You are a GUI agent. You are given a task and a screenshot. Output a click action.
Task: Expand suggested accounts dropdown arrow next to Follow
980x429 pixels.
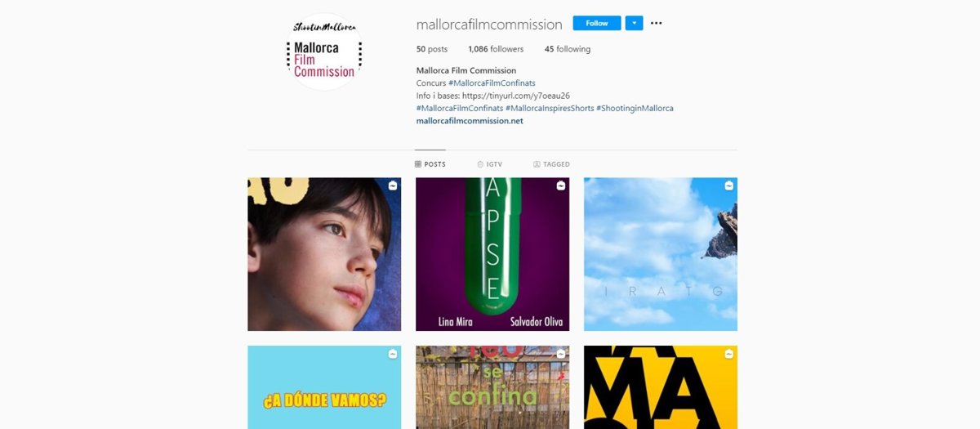tap(634, 23)
